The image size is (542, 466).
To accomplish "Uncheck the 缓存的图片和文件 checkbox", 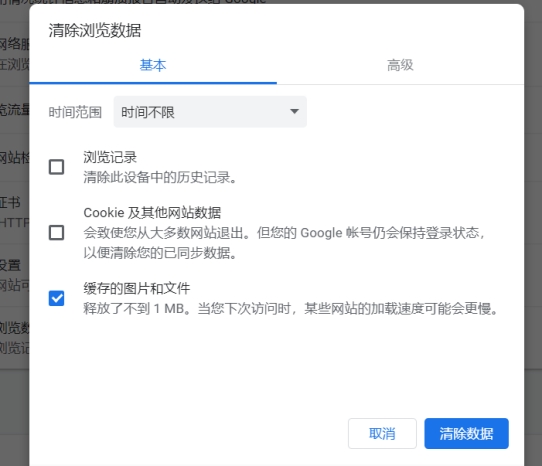I will tap(56, 298).
